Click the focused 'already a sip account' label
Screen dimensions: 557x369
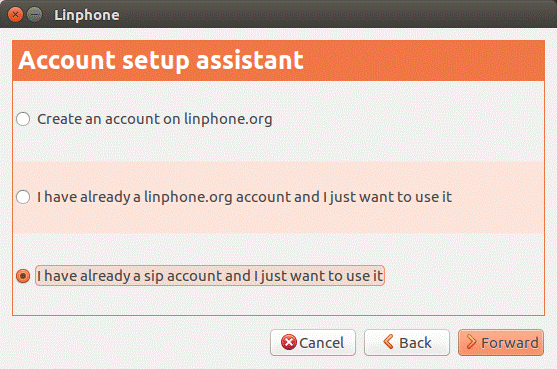pos(210,276)
